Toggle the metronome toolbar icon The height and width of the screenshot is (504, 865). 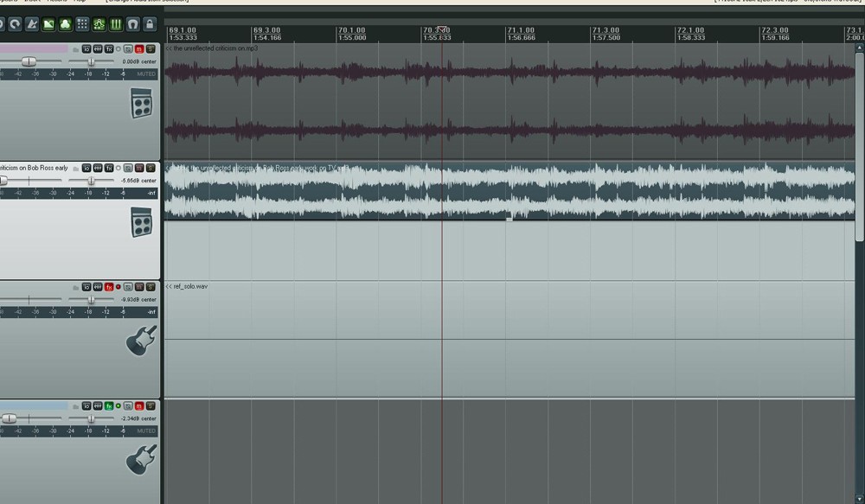[32, 23]
